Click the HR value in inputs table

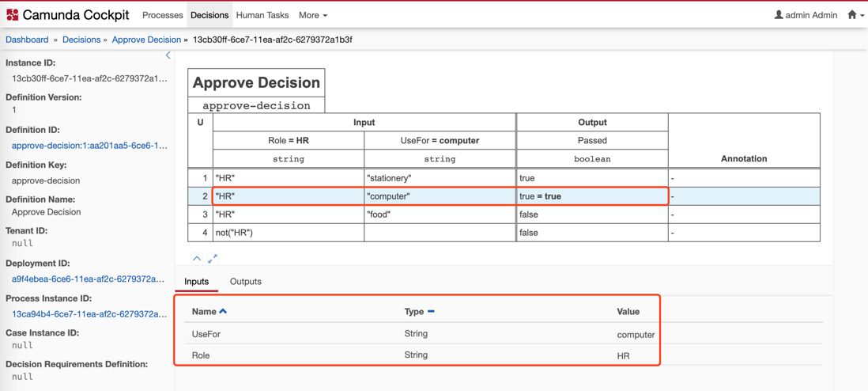(x=623, y=356)
